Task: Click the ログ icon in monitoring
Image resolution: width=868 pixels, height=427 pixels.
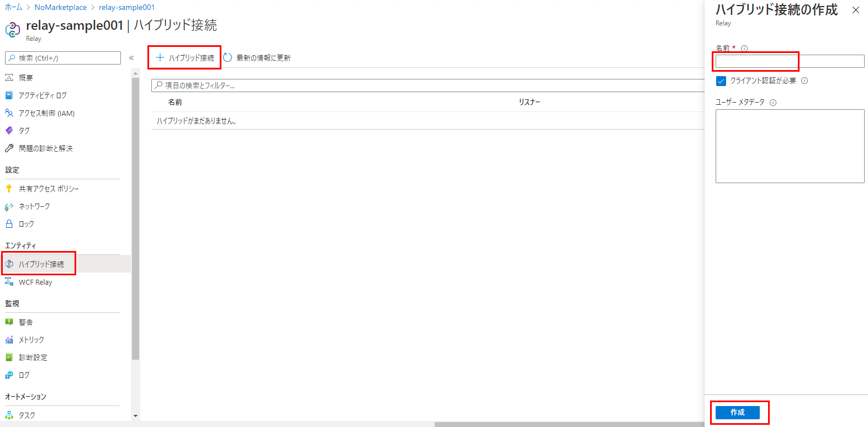Action: [x=9, y=375]
